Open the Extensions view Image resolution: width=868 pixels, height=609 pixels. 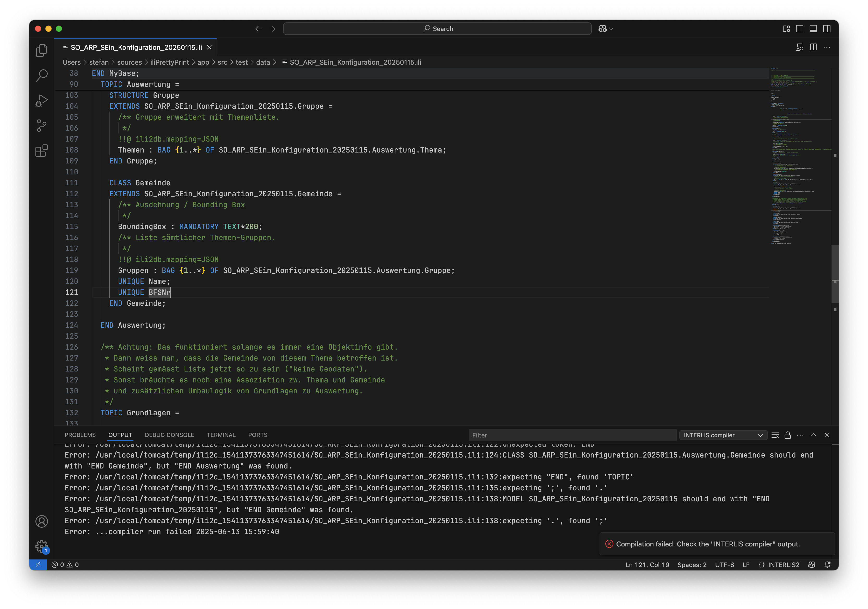point(42,151)
